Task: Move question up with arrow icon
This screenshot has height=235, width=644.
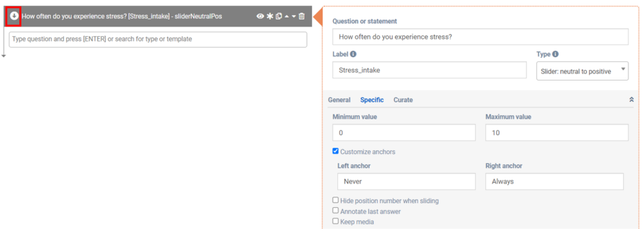Action: pyautogui.click(x=287, y=16)
